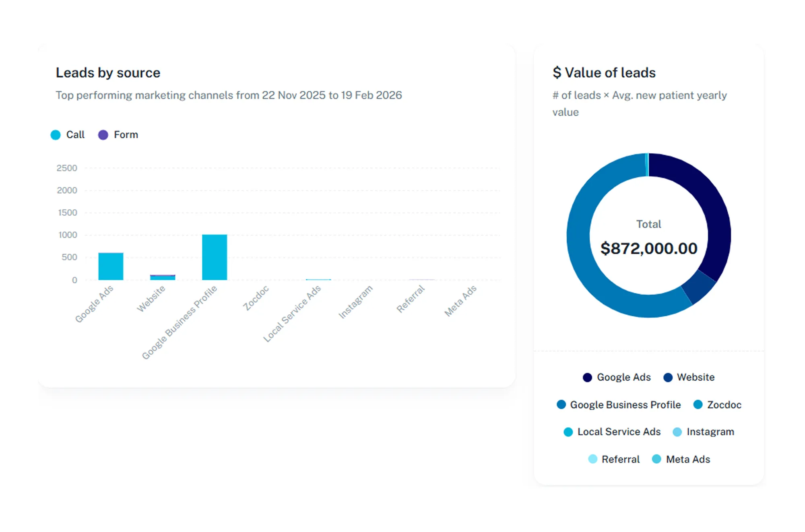
Task: Click the Referral legend dot
Action: coord(592,459)
